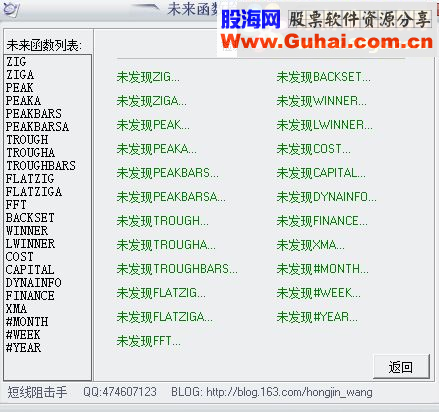Select TROUGHBARS in the function list

point(41,166)
